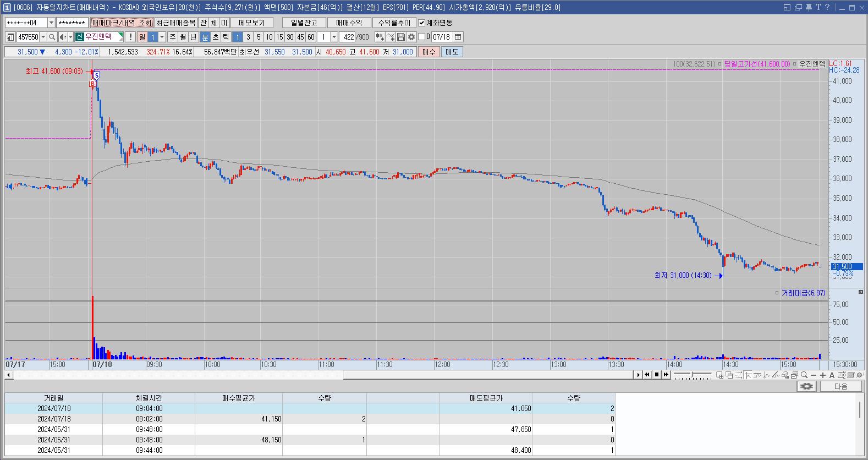Open the custom interval dropdown beside 60
The height and width of the screenshot is (460, 868).
(334, 37)
